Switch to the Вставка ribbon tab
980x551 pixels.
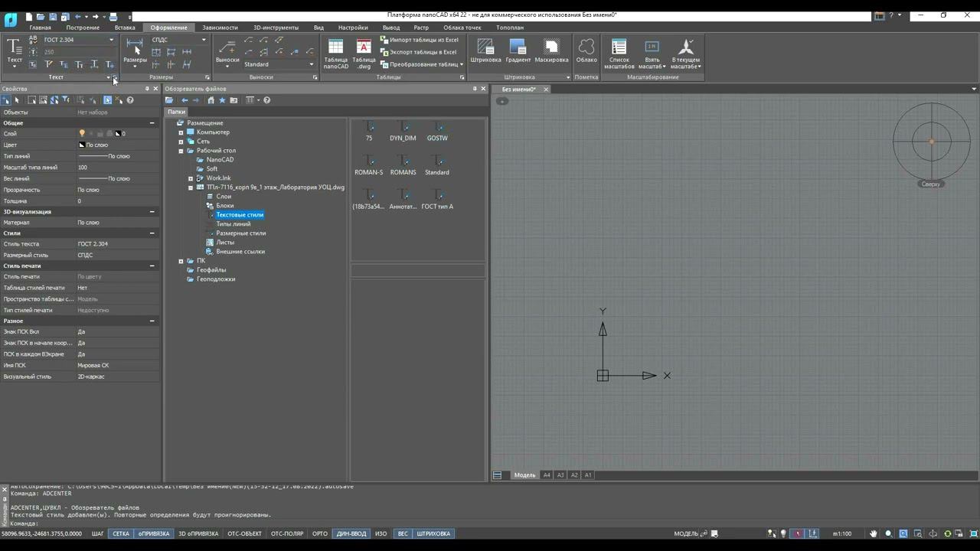click(125, 28)
